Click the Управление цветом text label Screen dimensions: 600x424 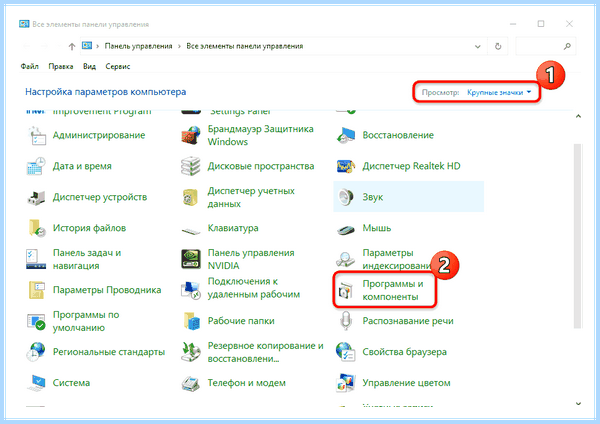(406, 383)
